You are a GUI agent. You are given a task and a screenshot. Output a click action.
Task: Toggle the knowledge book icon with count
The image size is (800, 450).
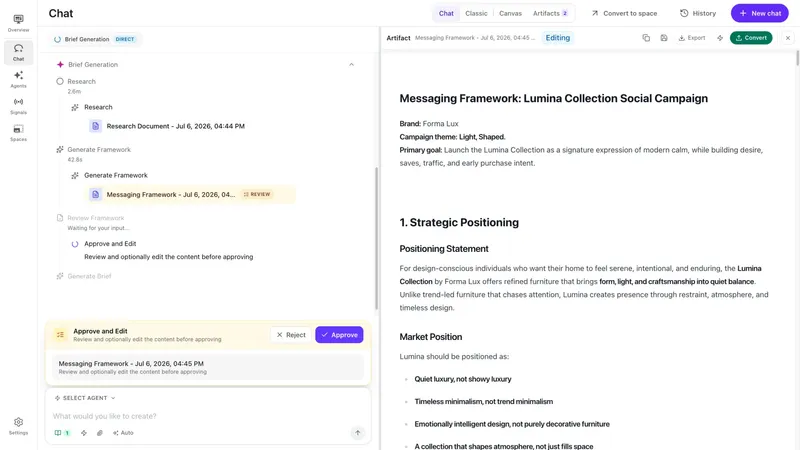62,433
